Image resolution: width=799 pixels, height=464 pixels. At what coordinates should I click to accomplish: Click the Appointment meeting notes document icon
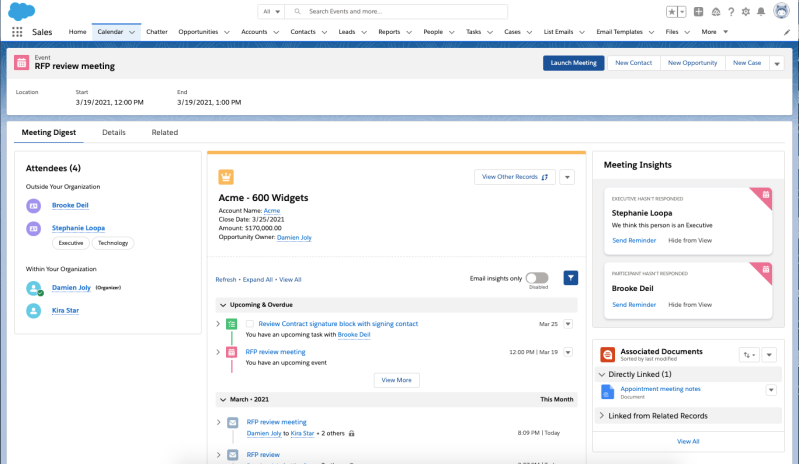[607, 392]
